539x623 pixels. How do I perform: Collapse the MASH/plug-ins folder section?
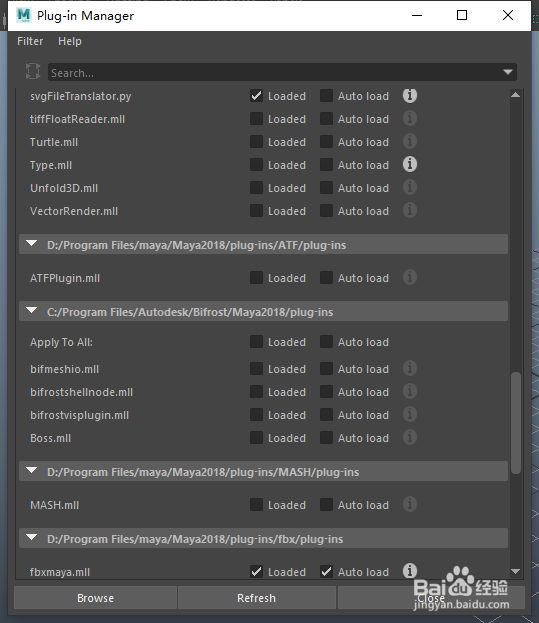[31, 471]
